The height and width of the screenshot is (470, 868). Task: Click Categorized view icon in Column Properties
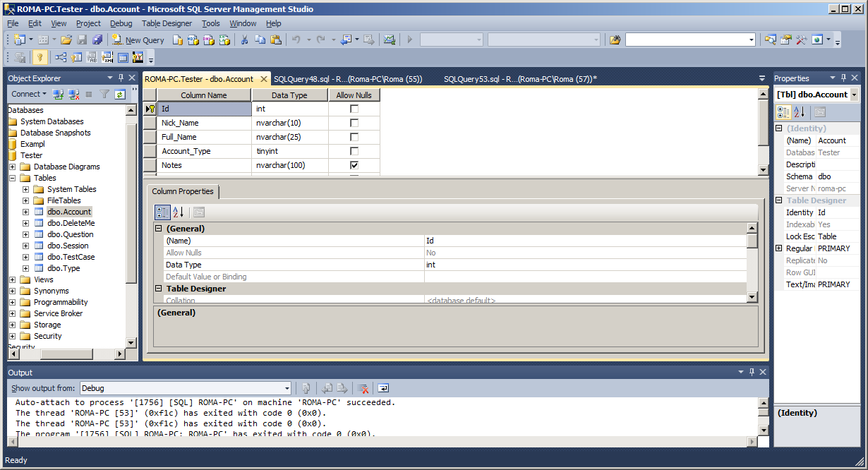[x=162, y=212]
